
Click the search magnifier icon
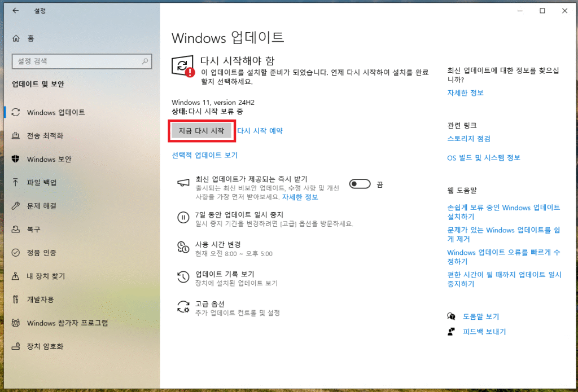(x=145, y=61)
